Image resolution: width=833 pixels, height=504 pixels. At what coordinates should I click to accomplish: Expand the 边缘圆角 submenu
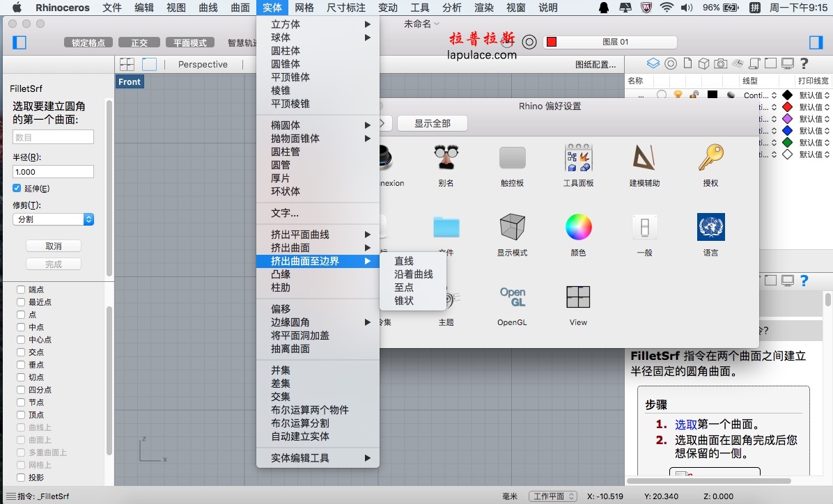[318, 322]
